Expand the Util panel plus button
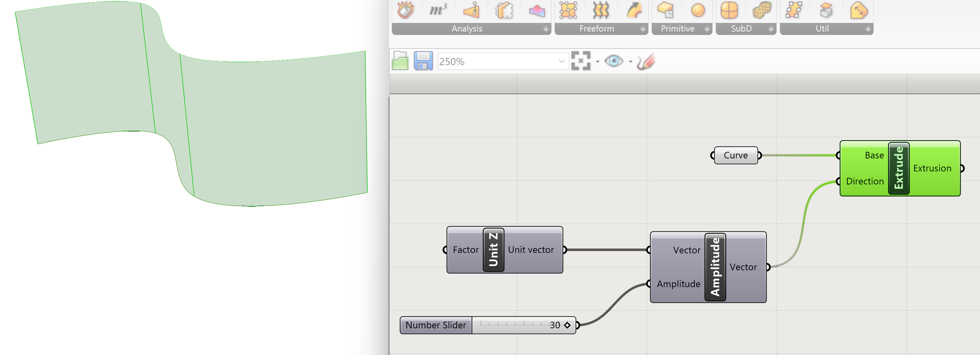The width and height of the screenshot is (980, 355). click(868, 29)
